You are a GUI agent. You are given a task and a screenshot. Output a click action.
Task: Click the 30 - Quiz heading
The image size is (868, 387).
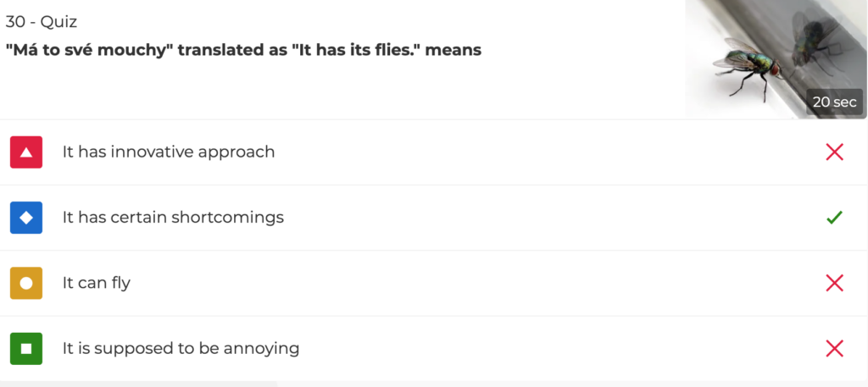[x=41, y=22]
